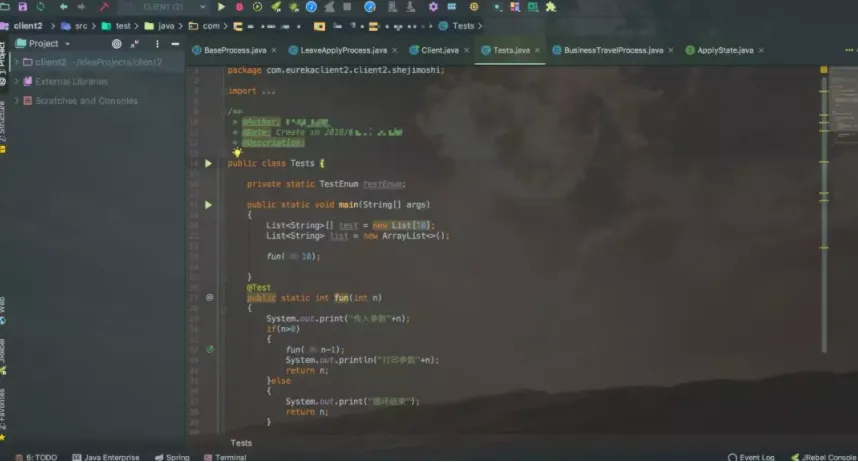Switch to the Client.java tab

[x=439, y=50]
